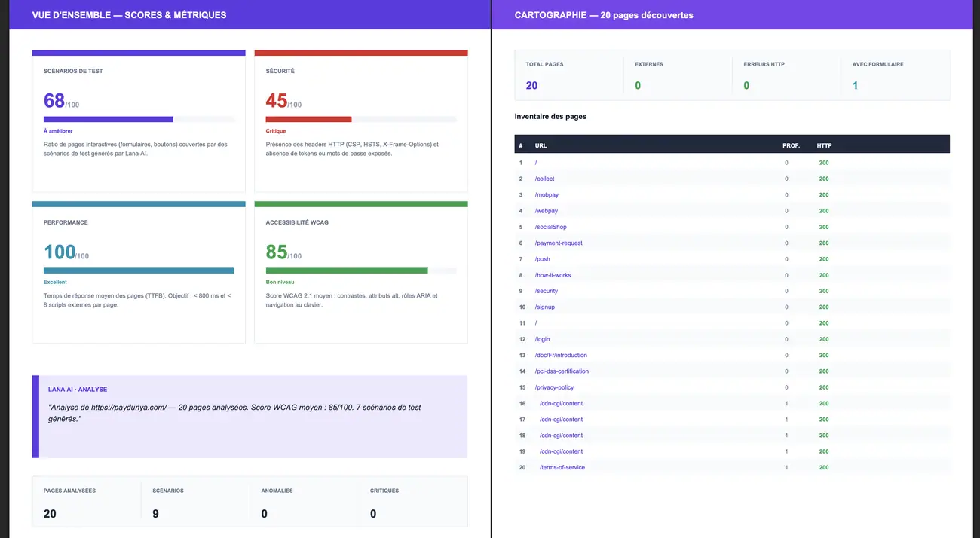Open the /mobpay page link
The height and width of the screenshot is (538, 980).
[547, 194]
